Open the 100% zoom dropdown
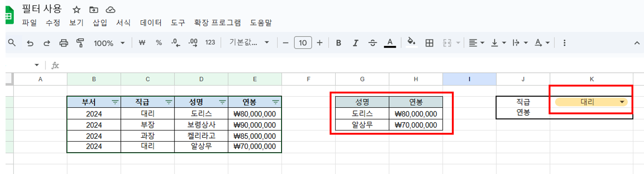This screenshot has width=644, height=174. pos(109,43)
